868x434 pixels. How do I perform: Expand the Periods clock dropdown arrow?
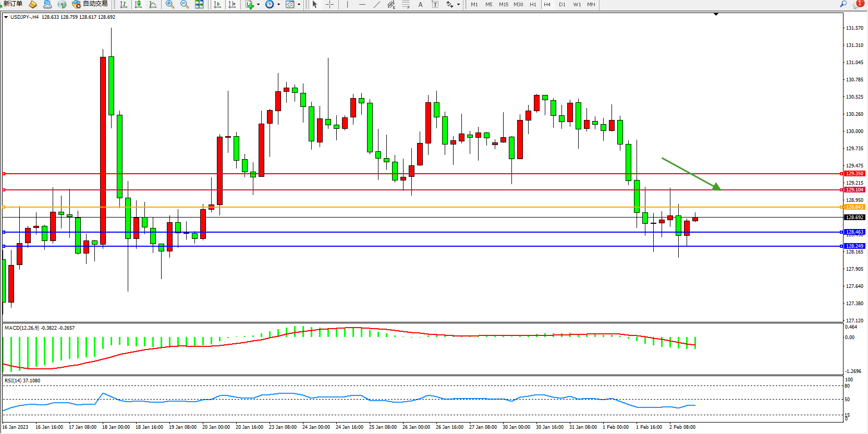[x=278, y=5]
